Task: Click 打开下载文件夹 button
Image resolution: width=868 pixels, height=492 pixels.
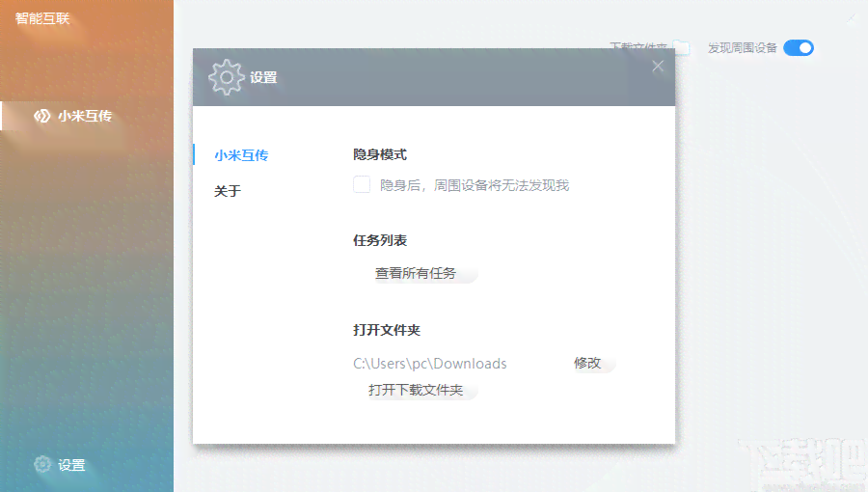Action: point(416,390)
